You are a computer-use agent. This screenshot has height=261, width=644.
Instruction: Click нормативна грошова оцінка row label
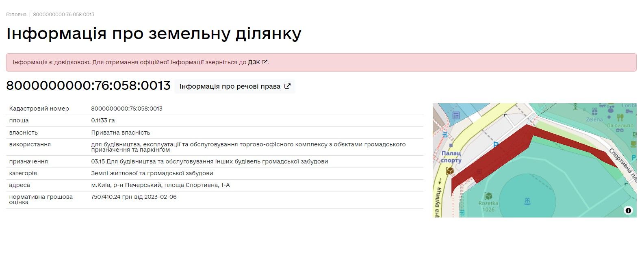click(x=41, y=199)
